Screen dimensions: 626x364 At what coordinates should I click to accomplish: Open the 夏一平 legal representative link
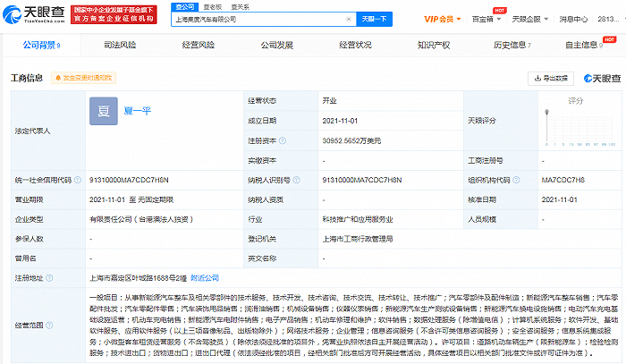[138, 111]
